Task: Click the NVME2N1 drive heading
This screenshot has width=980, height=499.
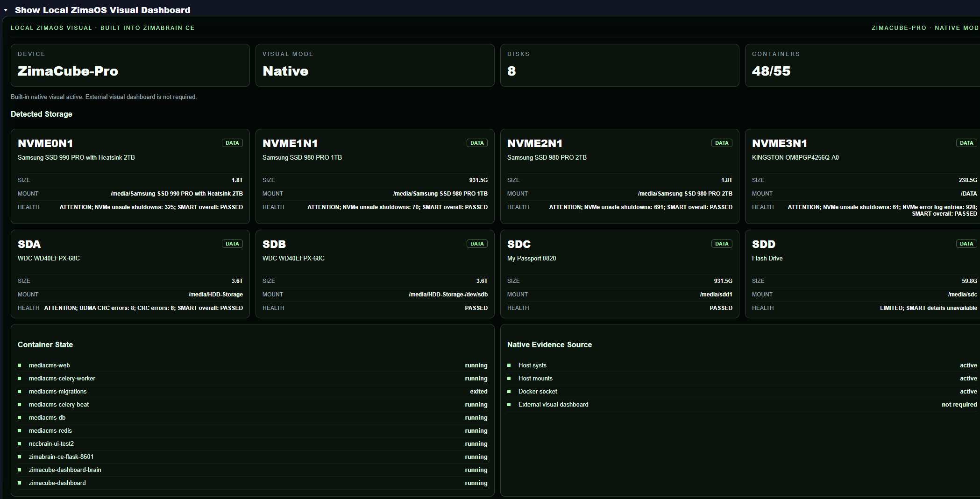Action: coord(535,143)
